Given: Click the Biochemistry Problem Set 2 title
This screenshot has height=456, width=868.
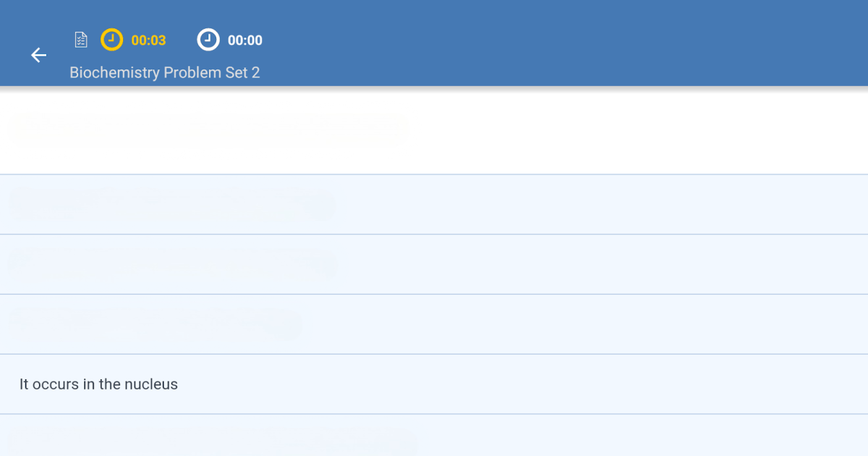Looking at the screenshot, I should tap(164, 72).
